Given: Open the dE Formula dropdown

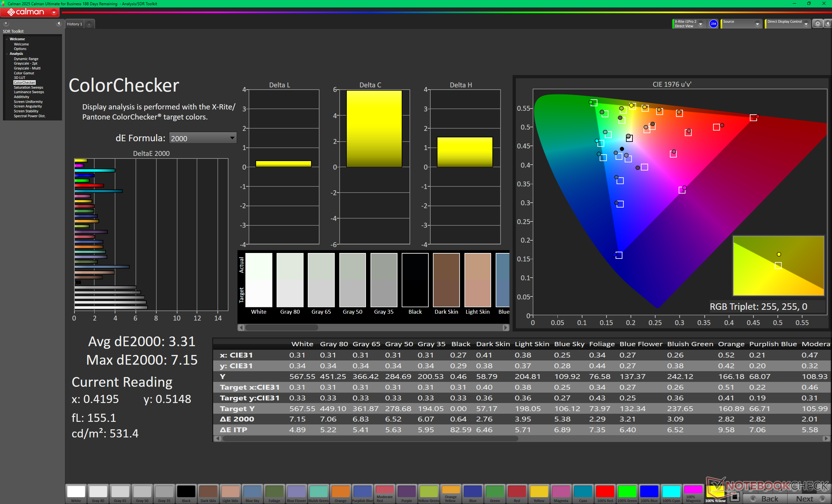Looking at the screenshot, I should coord(202,138).
